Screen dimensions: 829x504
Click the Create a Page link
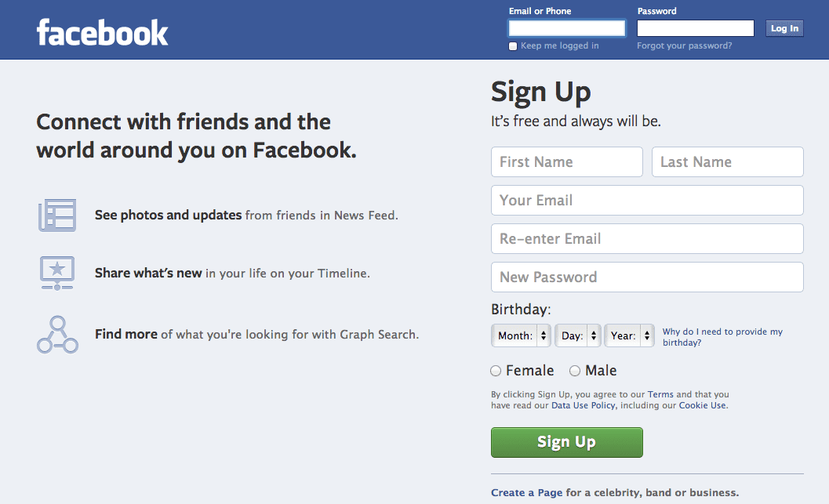pyautogui.click(x=526, y=492)
